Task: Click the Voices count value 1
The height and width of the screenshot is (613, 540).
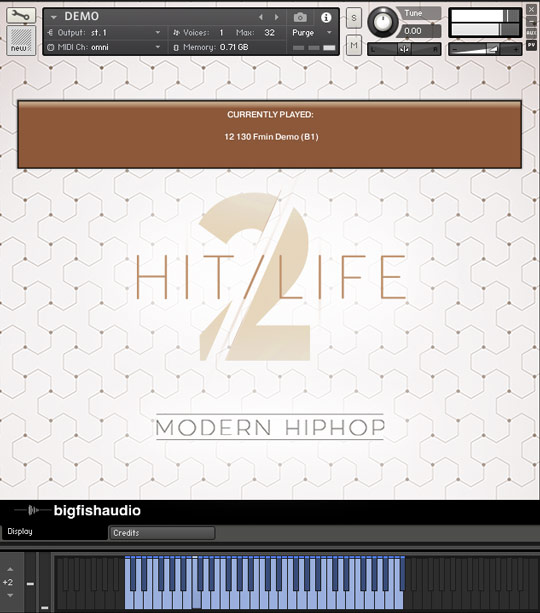Action: point(221,33)
